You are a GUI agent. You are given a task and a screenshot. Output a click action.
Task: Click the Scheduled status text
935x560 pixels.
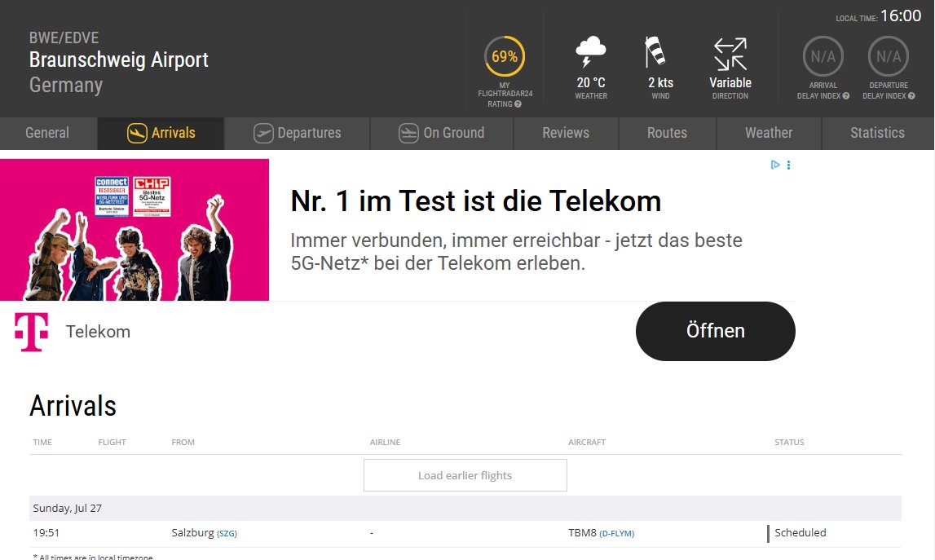[800, 532]
